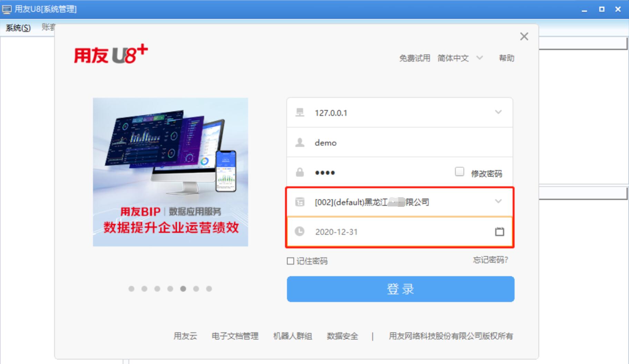Select the first carousel dot
This screenshot has width=629, height=364.
pos(131,289)
